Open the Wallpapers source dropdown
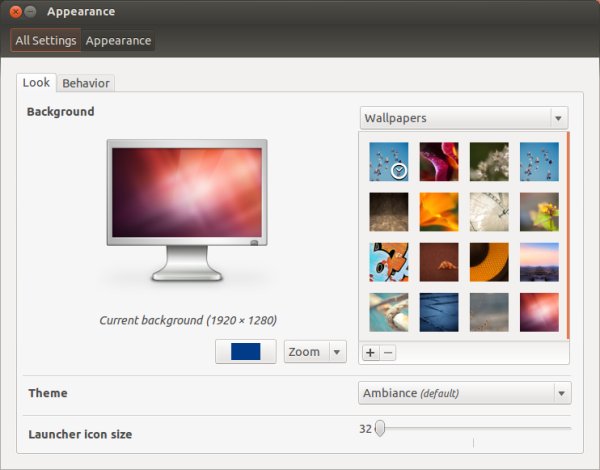Screen dimensions: 600x470 tap(464, 118)
